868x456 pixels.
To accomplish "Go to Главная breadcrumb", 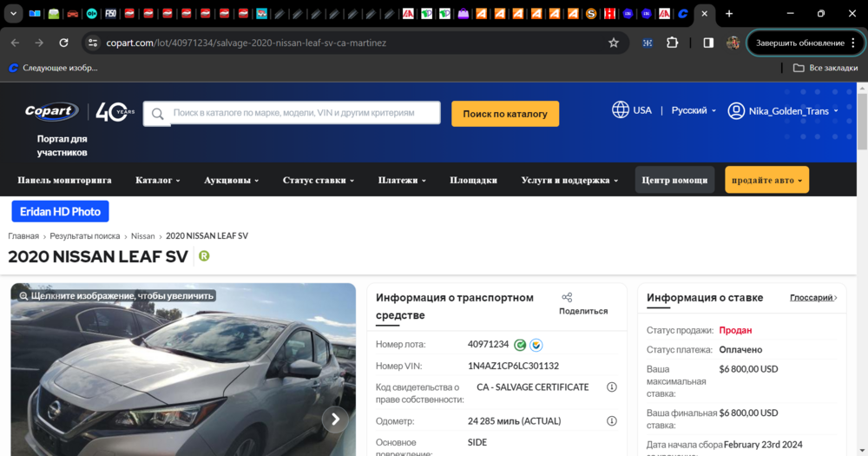I will (x=23, y=235).
